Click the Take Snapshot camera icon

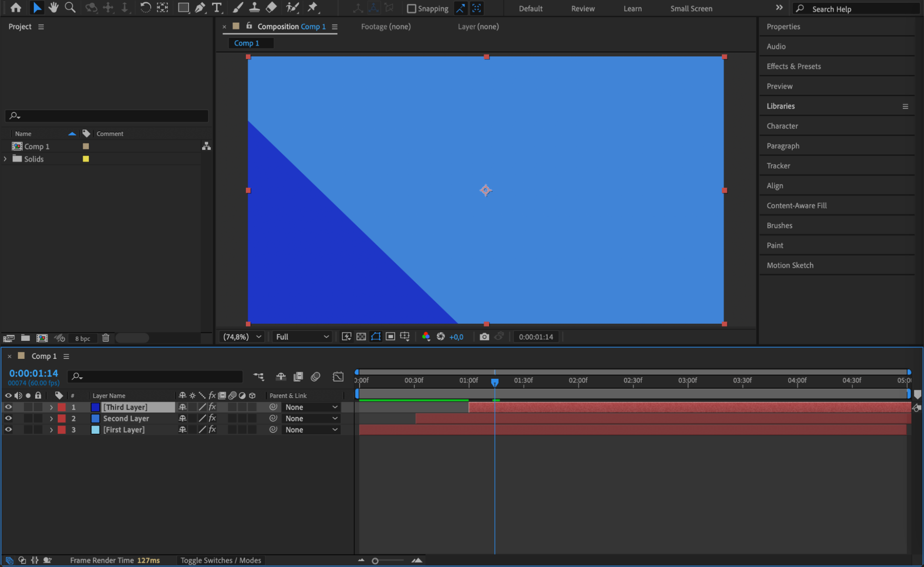[x=484, y=337]
